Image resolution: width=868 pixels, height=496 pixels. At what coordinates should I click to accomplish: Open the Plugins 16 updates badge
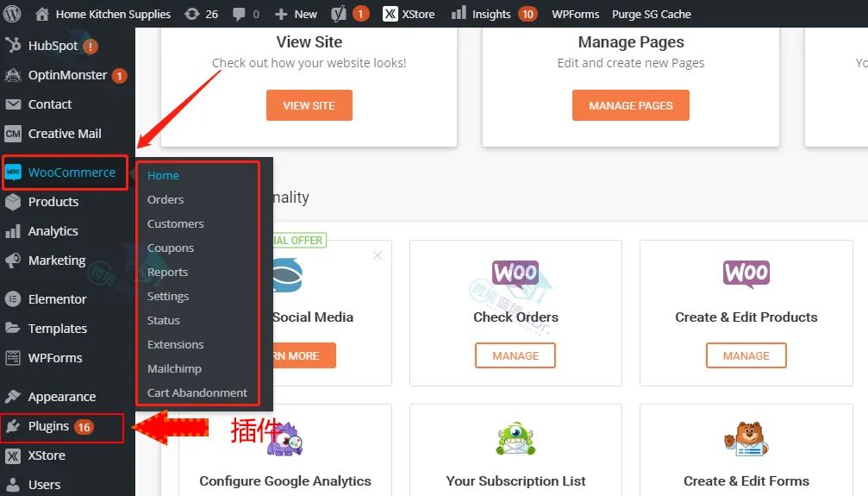pos(84,427)
